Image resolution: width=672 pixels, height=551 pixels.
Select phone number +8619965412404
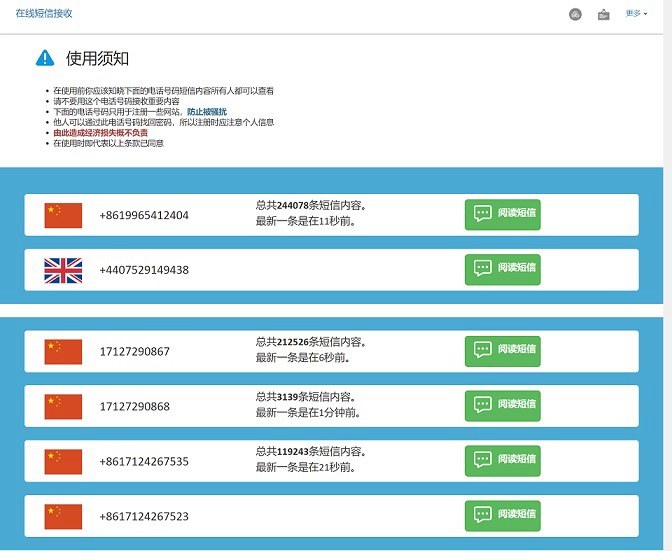[x=144, y=215]
